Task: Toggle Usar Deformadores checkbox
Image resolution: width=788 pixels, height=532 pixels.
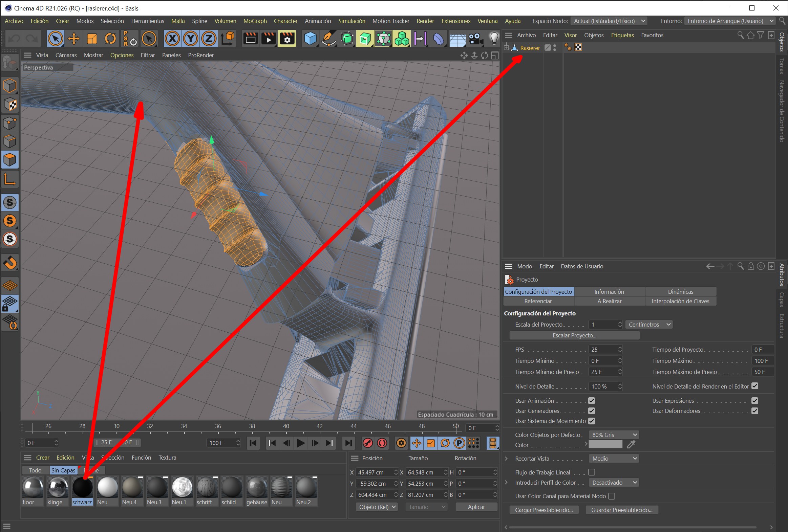Action: (x=754, y=411)
